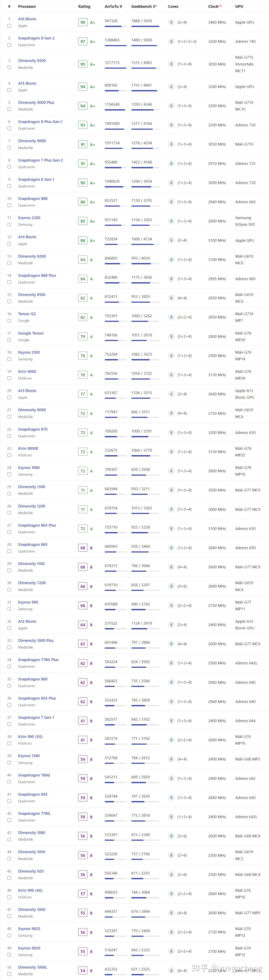Enable the Exynos 2200 compare checkbox

tap(9, 224)
